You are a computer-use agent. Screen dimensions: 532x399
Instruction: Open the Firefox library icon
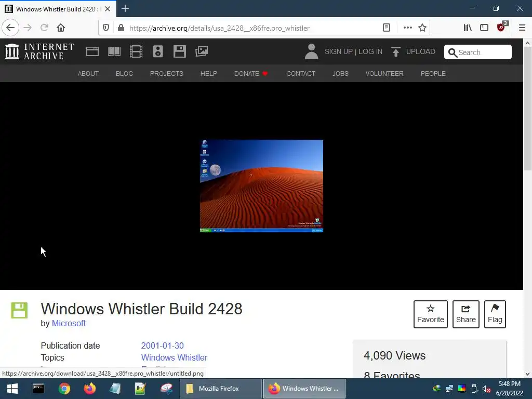coord(468,28)
